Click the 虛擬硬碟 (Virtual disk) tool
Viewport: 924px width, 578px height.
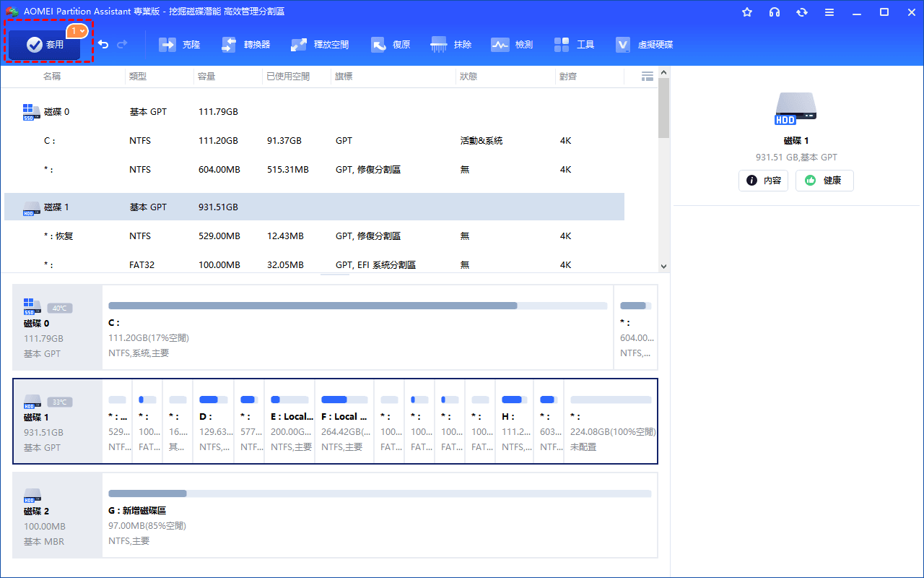point(644,45)
